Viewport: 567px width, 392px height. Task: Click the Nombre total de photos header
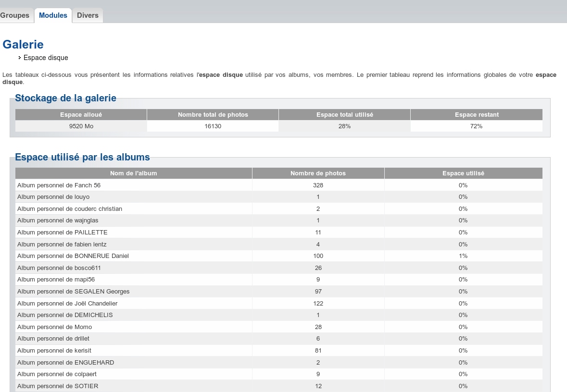point(213,114)
